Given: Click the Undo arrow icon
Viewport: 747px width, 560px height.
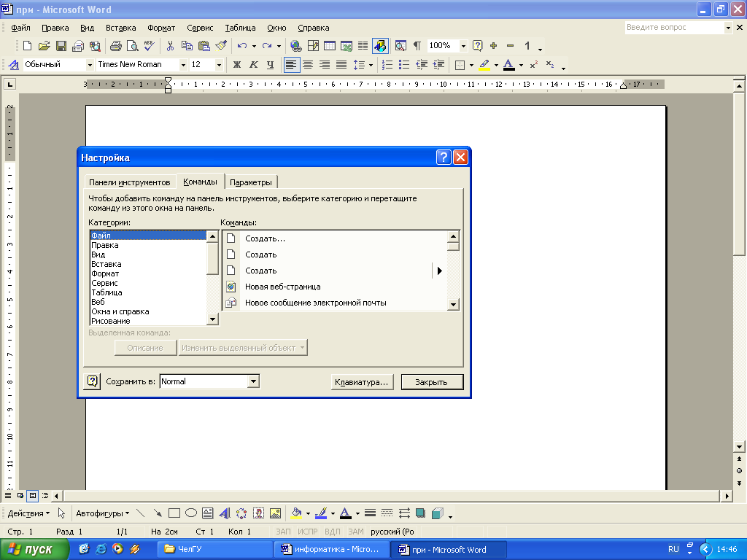Looking at the screenshot, I should pos(242,46).
